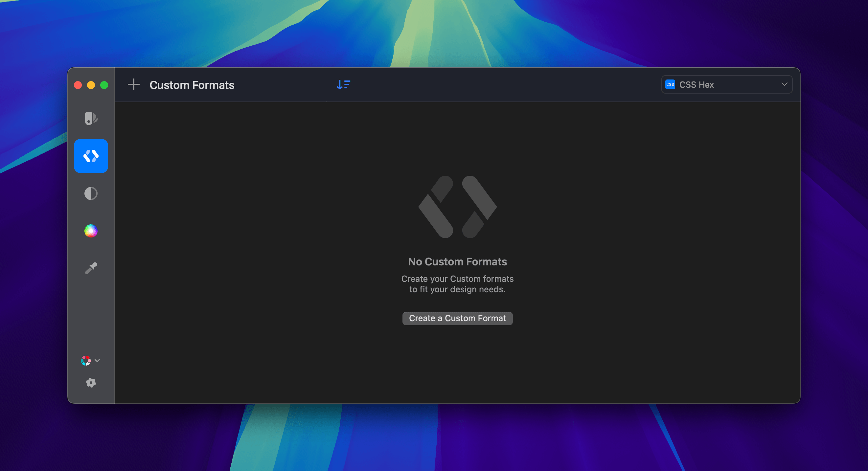Click the Custom Formats title text
Screen dimensions: 868x471
point(192,85)
